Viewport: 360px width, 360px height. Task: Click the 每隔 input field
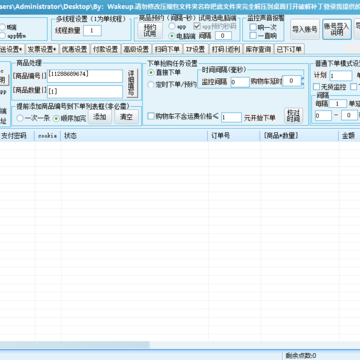pos(338,104)
